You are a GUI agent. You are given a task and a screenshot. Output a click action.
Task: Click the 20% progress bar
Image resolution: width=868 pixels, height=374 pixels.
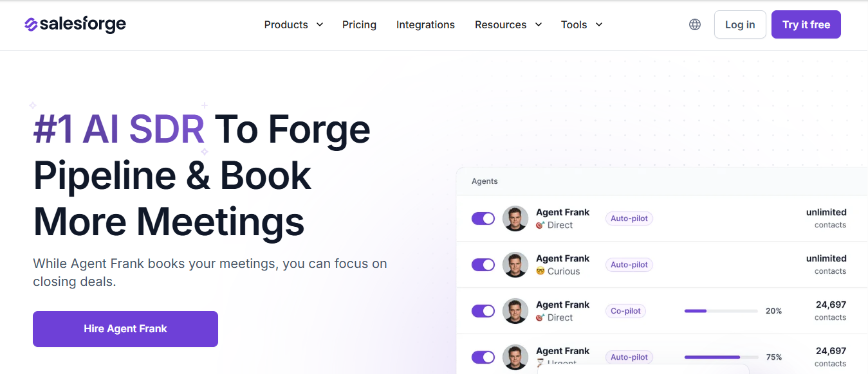coord(721,311)
